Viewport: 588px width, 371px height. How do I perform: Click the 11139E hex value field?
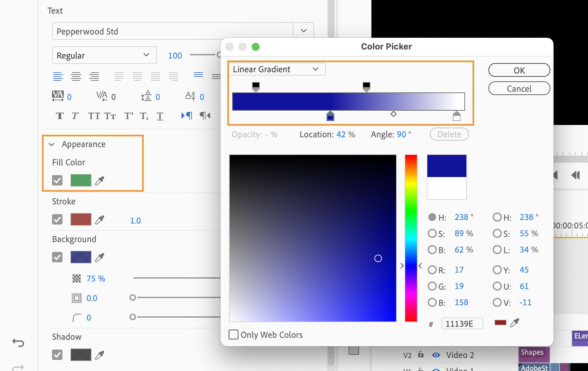[462, 323]
